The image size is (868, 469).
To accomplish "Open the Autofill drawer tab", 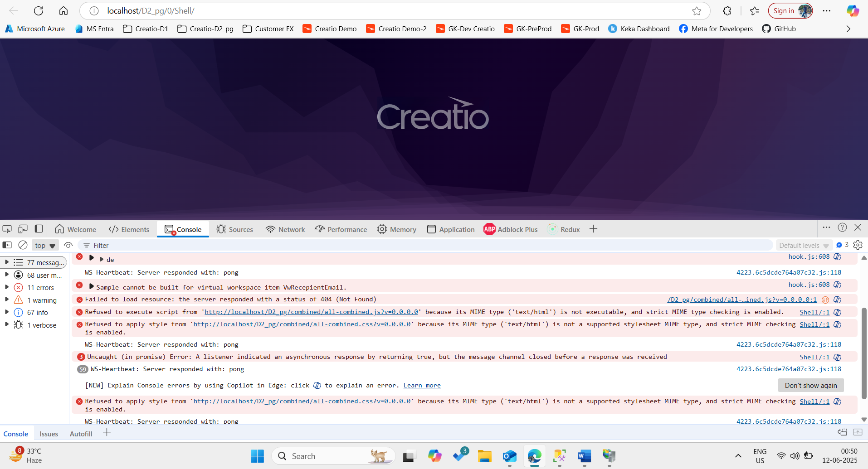I will 81,434.
